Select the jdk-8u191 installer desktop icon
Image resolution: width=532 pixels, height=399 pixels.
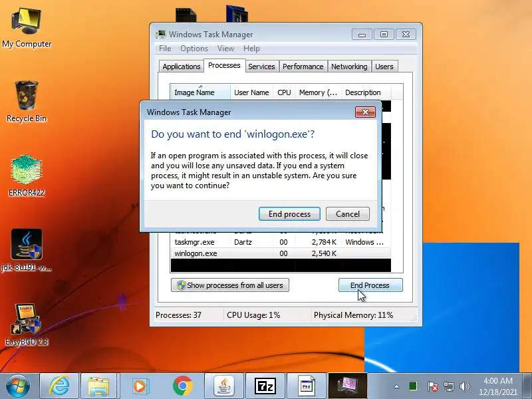coord(27,250)
